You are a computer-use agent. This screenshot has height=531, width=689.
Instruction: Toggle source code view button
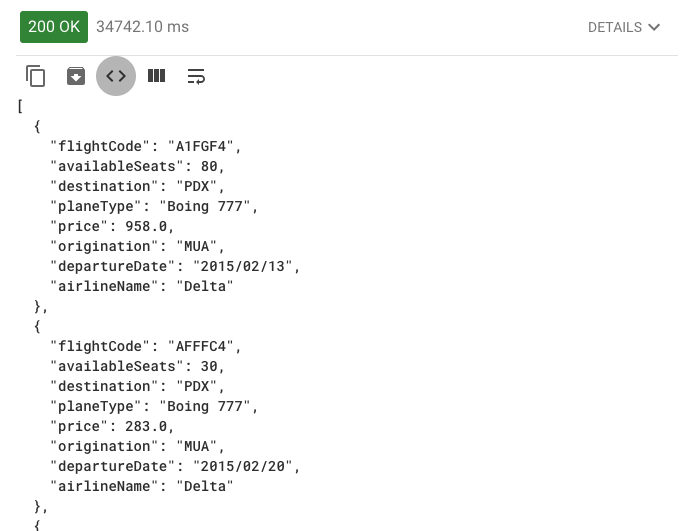tap(116, 76)
